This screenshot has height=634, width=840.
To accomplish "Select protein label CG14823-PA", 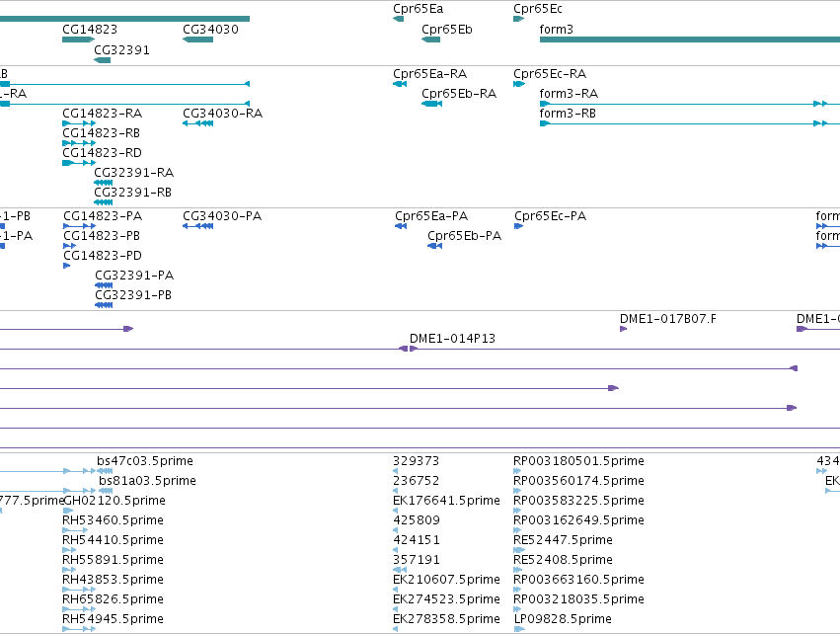I will coord(103,216).
